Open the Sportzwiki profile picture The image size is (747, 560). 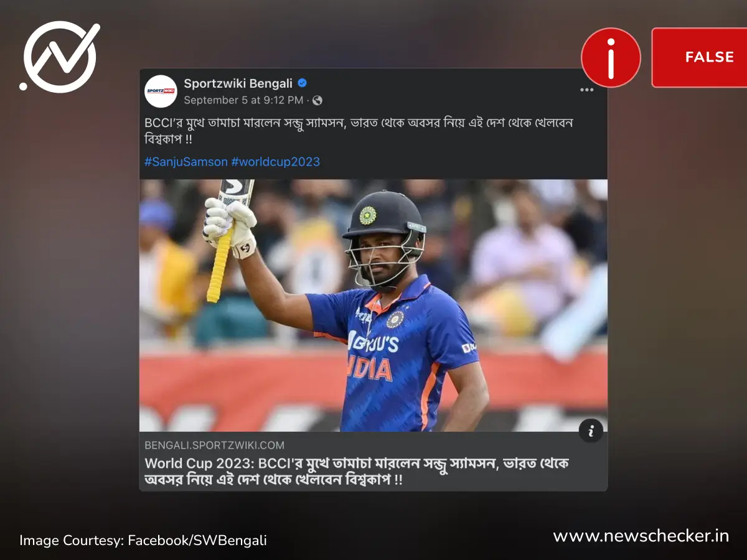[x=161, y=91]
